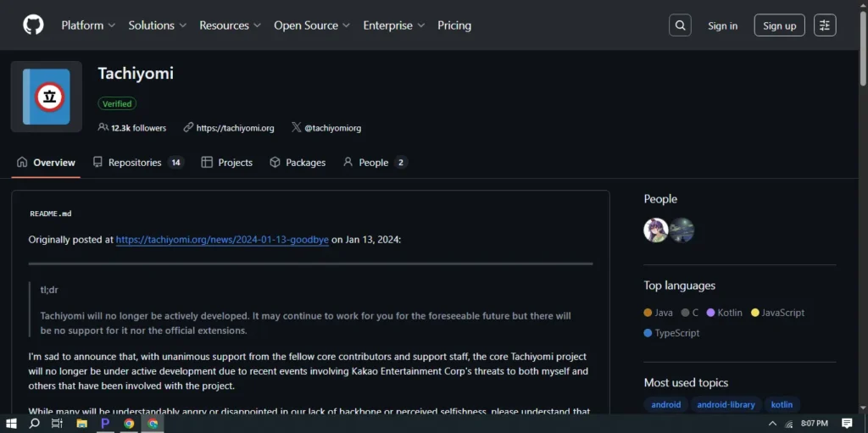Filter by Kotlin language
Viewport: 868px width, 433px height.
(x=725, y=313)
